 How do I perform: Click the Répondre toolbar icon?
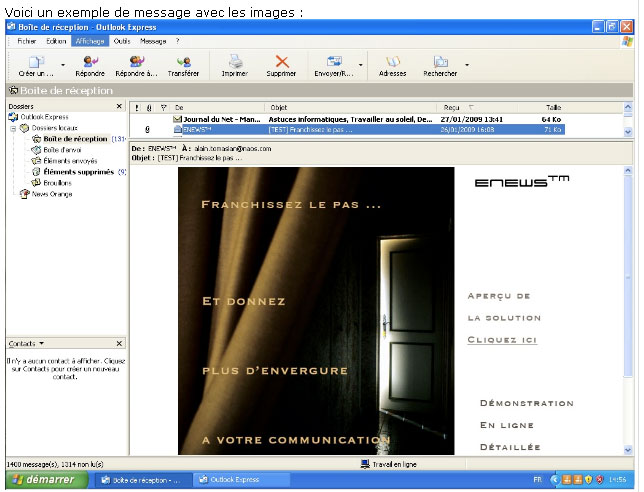(x=90, y=65)
